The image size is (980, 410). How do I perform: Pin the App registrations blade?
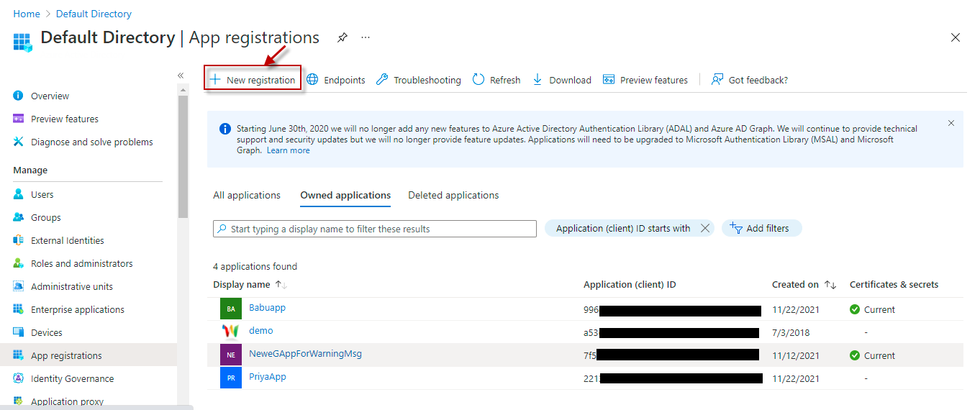pos(342,37)
